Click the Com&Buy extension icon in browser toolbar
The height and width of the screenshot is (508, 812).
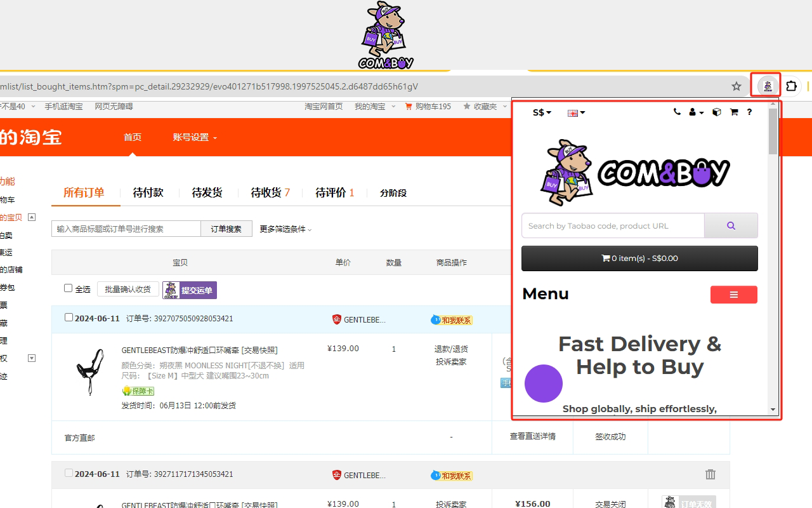[x=768, y=86]
